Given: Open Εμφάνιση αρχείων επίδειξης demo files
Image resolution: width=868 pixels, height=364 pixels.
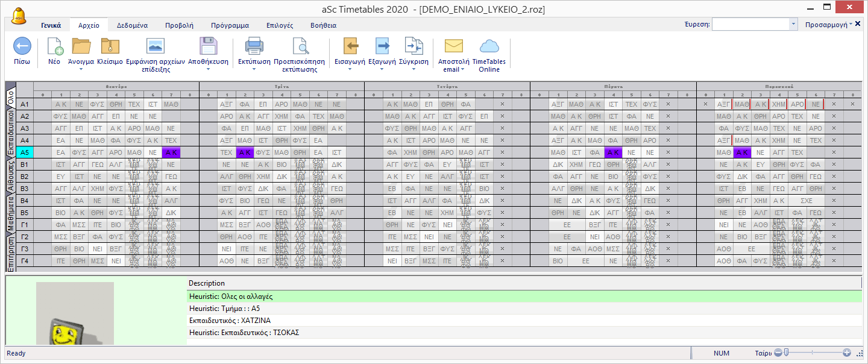Looking at the screenshot, I should (156, 46).
